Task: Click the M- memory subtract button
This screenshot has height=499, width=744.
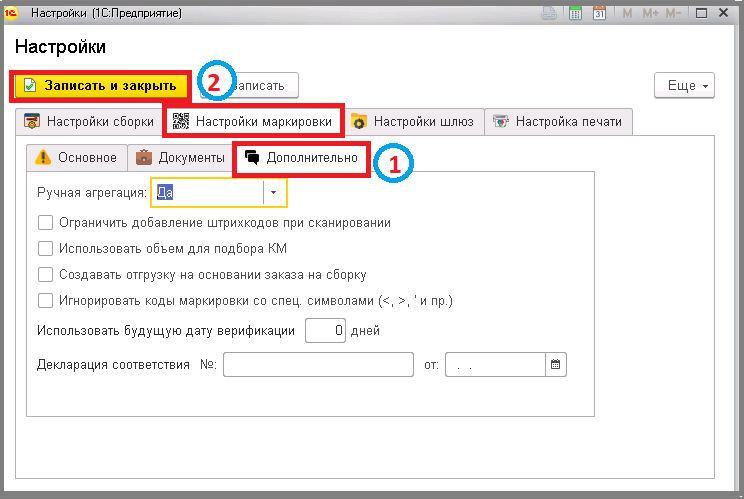Action: [x=673, y=13]
